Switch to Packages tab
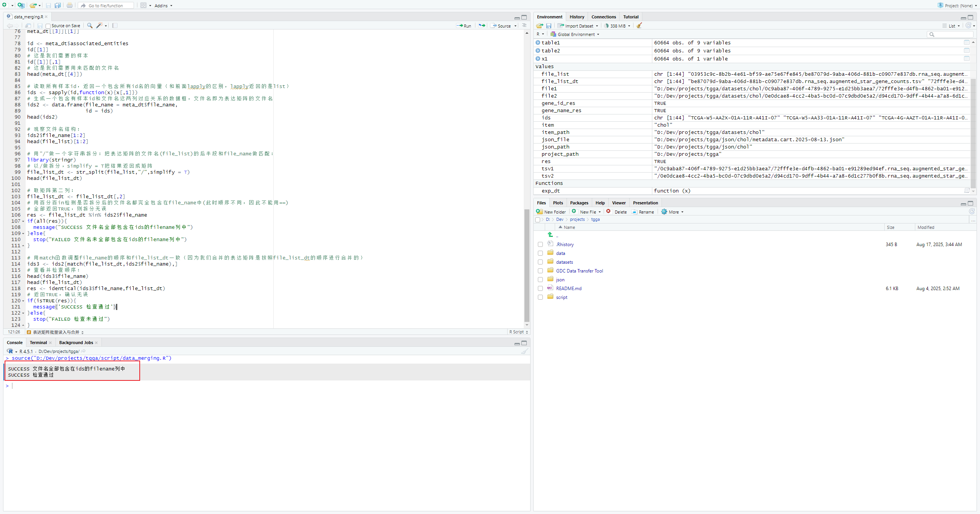 pyautogui.click(x=579, y=203)
